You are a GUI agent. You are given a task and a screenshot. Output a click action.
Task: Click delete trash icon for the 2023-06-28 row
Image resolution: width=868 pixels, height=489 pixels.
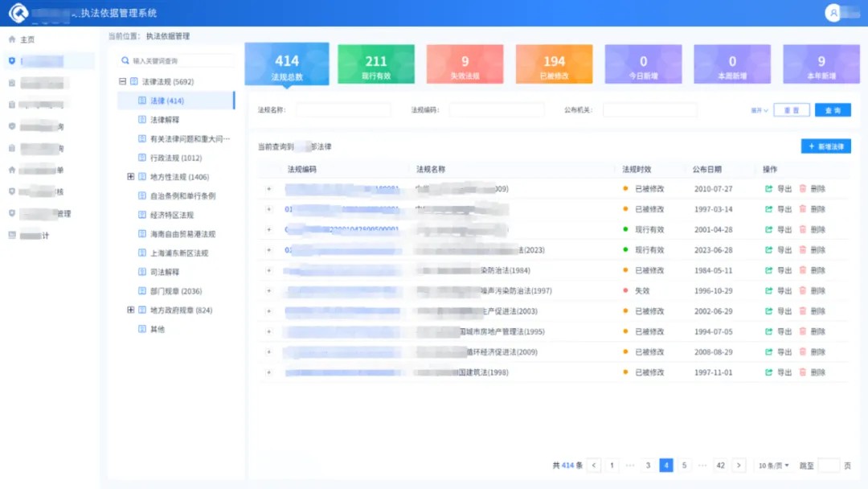click(802, 250)
